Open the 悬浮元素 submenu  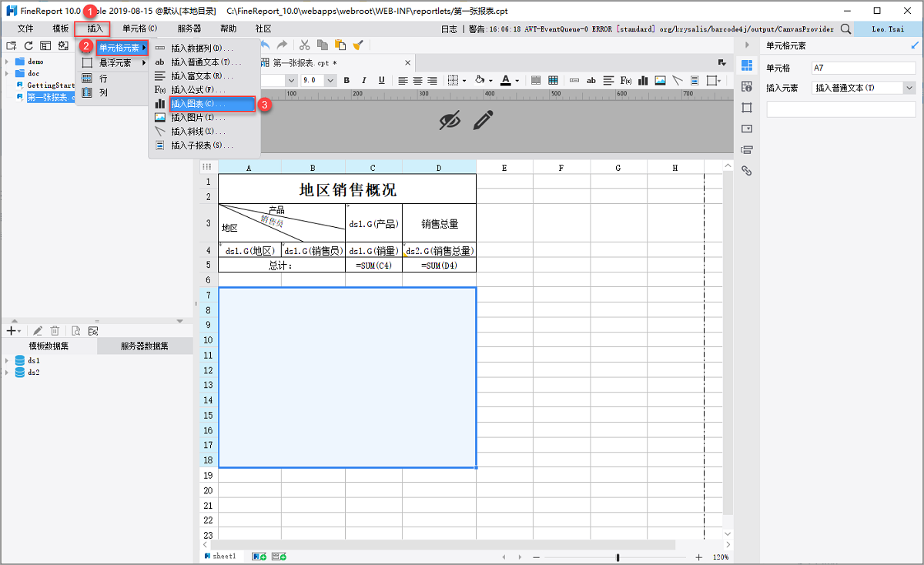pyautogui.click(x=113, y=63)
